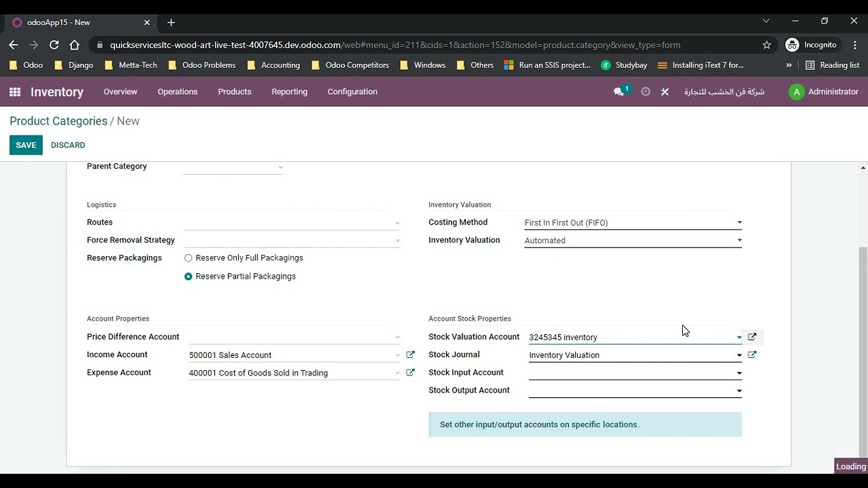868x488 pixels.
Task: Open the conversations chat icon
Action: [619, 91]
